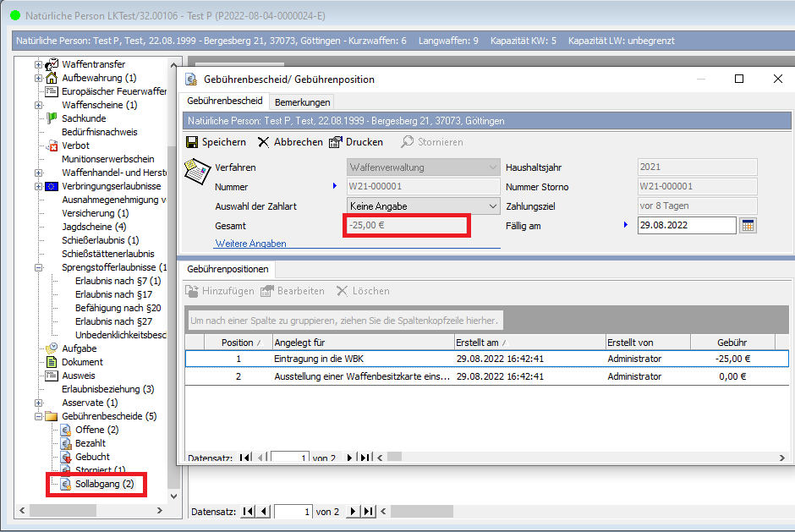Switch to the Bemerkungen tab
The width and height of the screenshot is (795, 532).
302,101
